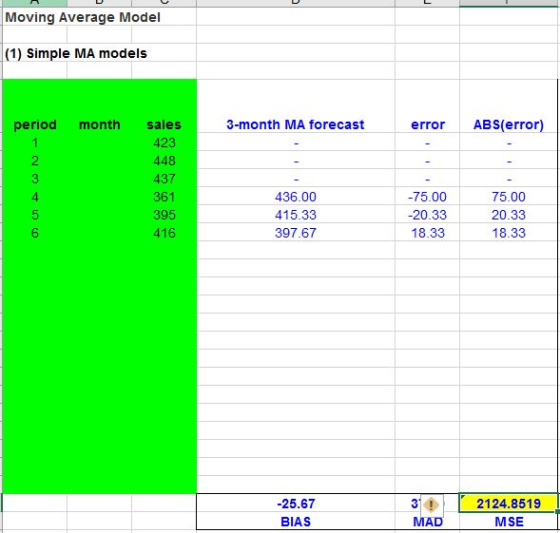Click the yellow MSE cell 2124.8519
Viewport: 560px width, 533px height.
pos(508,503)
